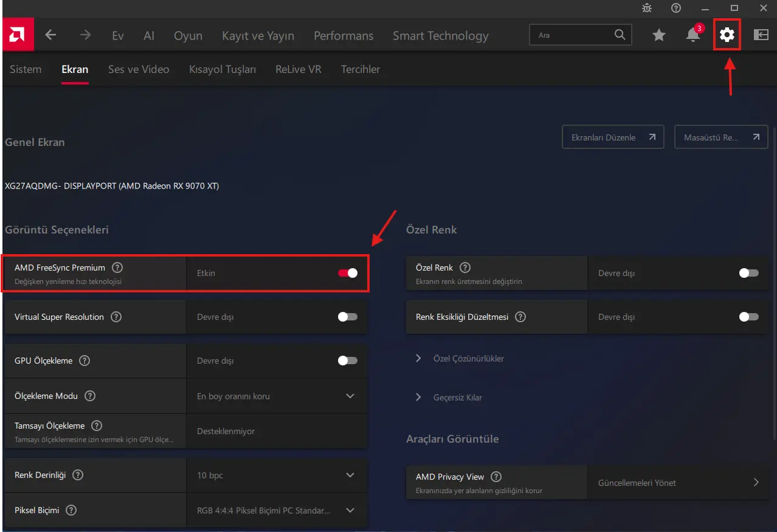
Task: Open Smart Technology menu
Action: pos(441,36)
